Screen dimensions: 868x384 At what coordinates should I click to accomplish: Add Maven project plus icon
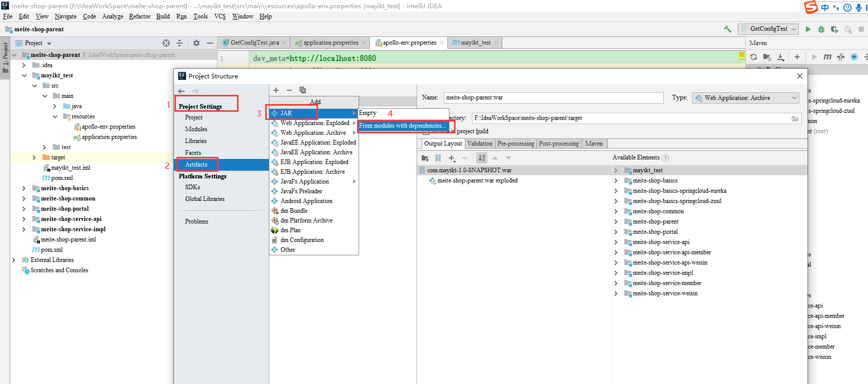(797, 57)
